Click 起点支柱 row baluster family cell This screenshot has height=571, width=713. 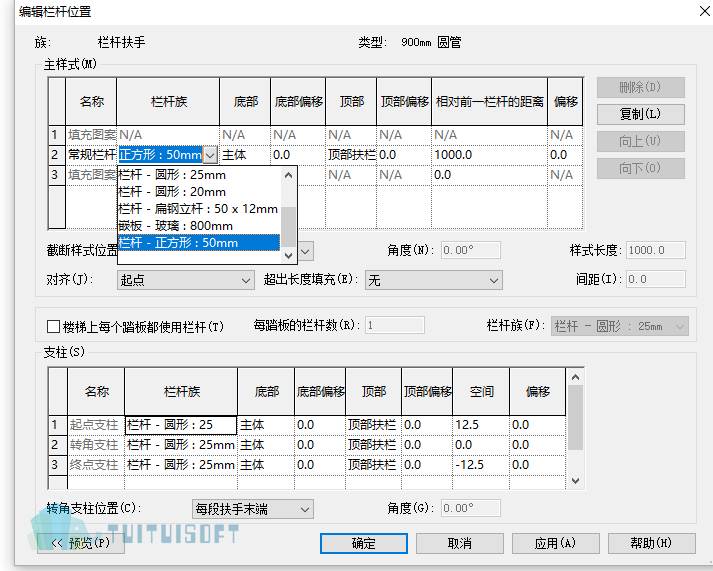pos(181,425)
